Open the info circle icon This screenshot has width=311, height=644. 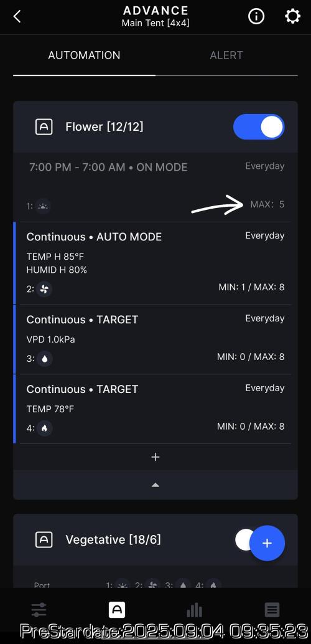[x=256, y=16]
